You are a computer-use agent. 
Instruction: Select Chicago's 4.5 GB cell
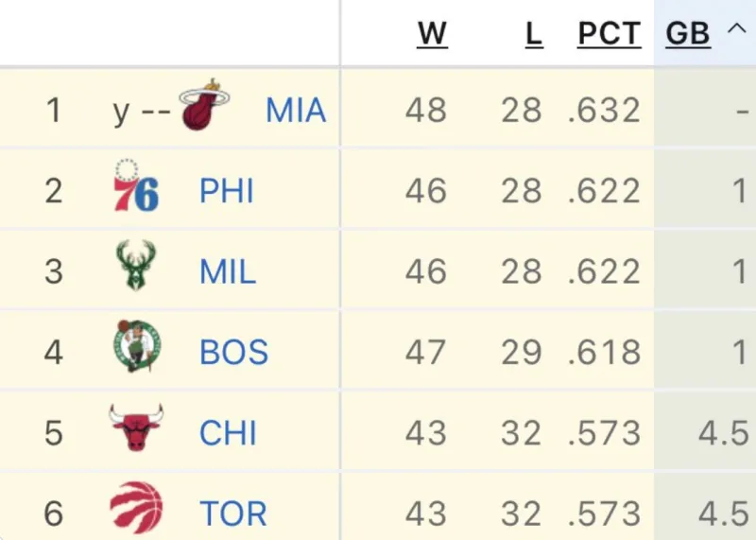[723, 432]
